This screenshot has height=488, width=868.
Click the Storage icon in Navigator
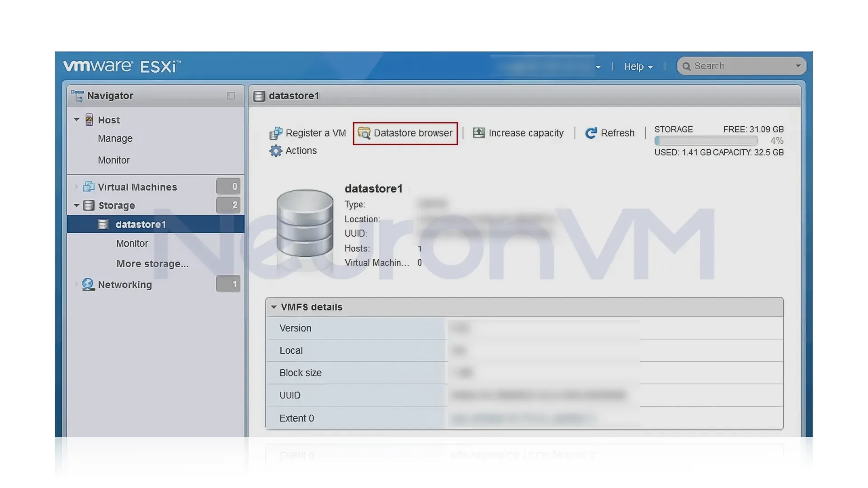click(89, 206)
